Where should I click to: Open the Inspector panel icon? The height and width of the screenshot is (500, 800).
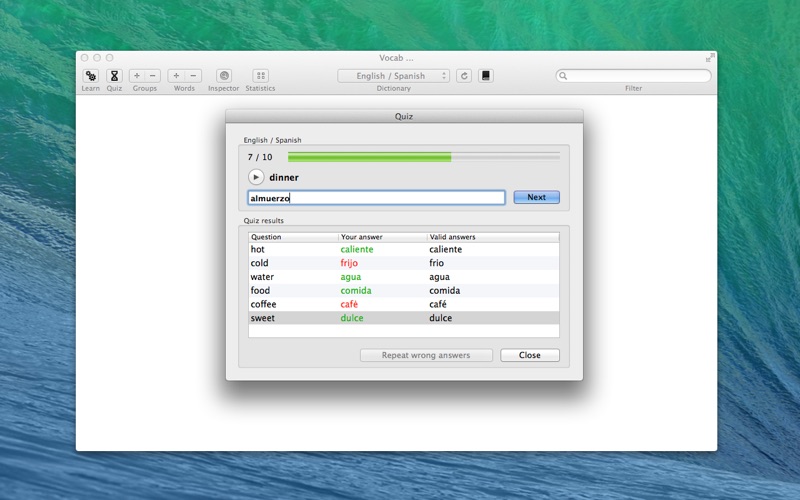[x=224, y=76]
